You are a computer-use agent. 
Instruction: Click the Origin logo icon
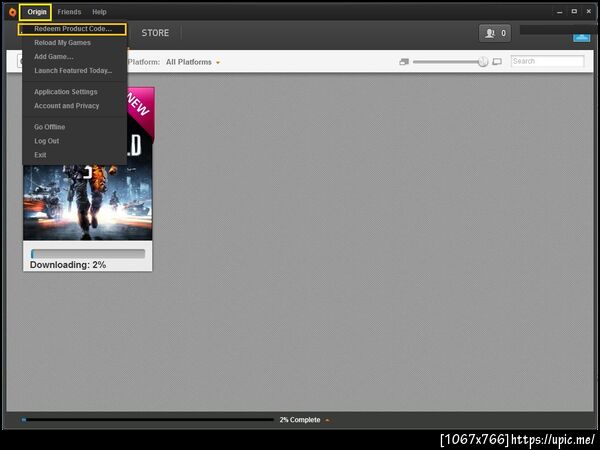pos(12,12)
